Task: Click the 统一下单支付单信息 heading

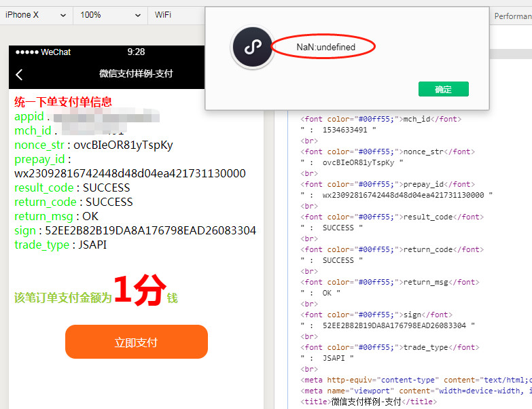Action: click(x=63, y=102)
